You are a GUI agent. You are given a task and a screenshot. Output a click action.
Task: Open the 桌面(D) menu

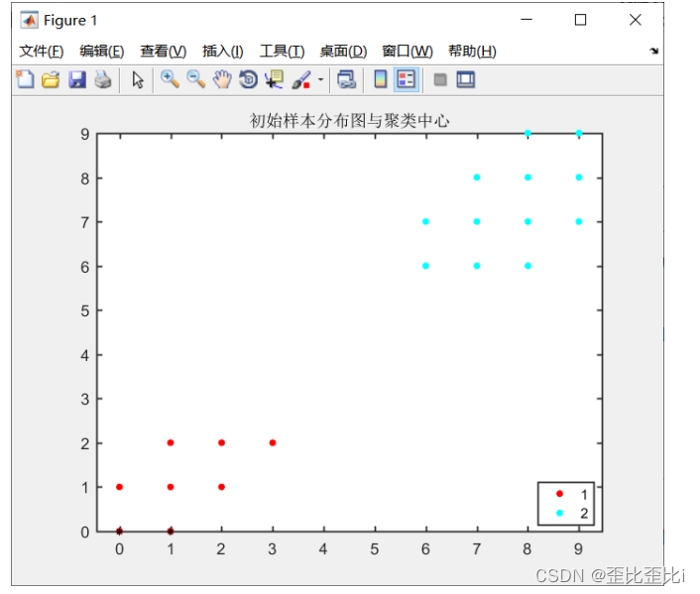click(x=343, y=51)
